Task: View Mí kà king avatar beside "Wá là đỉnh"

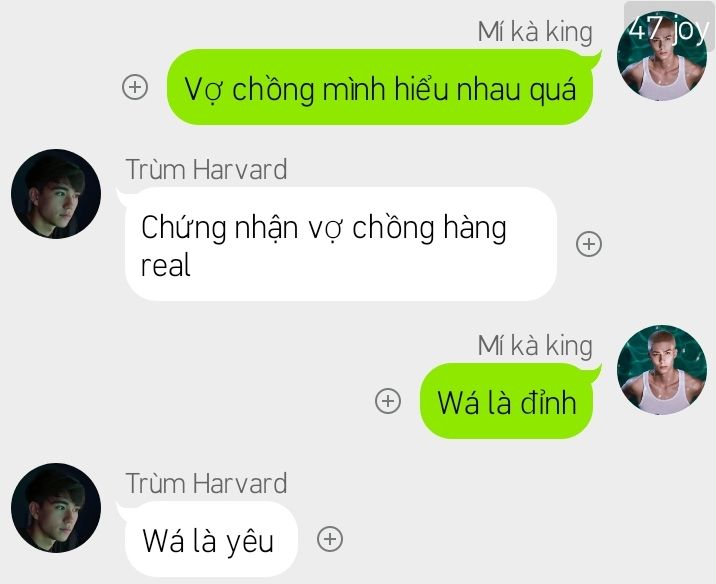Action: [662, 370]
